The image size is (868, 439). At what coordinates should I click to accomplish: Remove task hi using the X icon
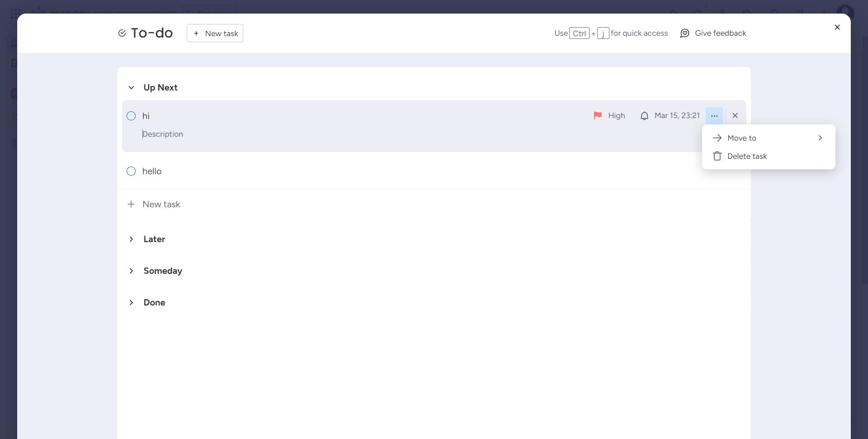click(x=735, y=115)
